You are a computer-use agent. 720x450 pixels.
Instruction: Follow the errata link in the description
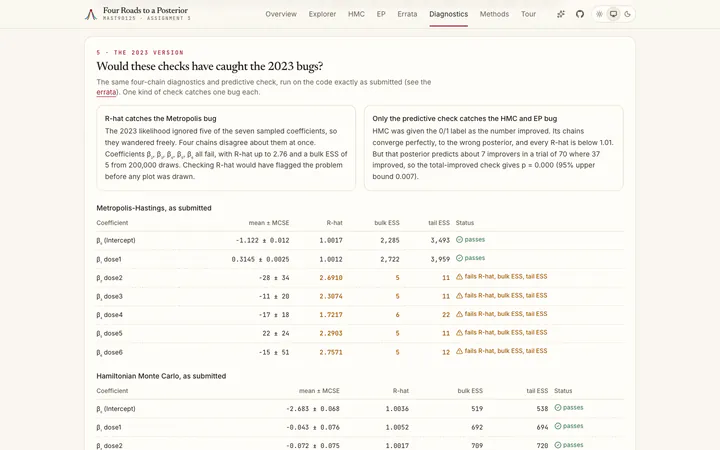(x=106, y=92)
